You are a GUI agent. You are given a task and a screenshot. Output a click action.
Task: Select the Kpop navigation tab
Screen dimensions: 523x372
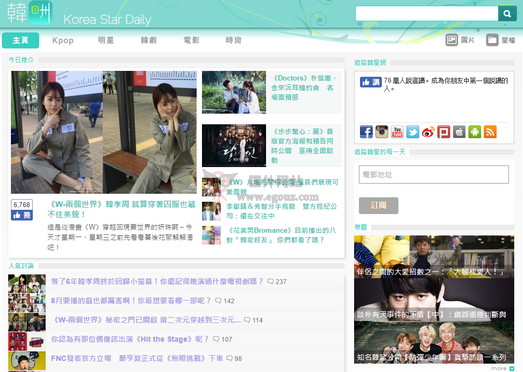tap(63, 40)
